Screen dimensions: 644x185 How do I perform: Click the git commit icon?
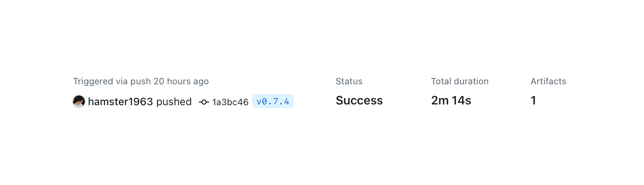pyautogui.click(x=204, y=102)
